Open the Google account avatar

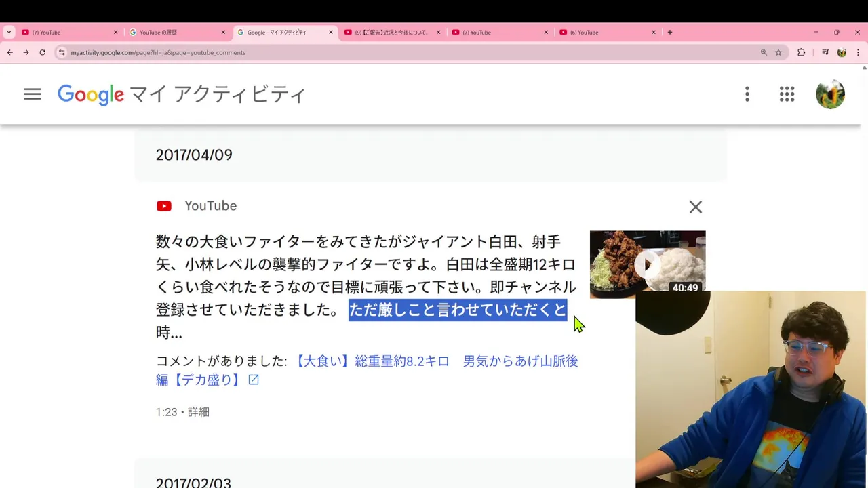point(830,94)
